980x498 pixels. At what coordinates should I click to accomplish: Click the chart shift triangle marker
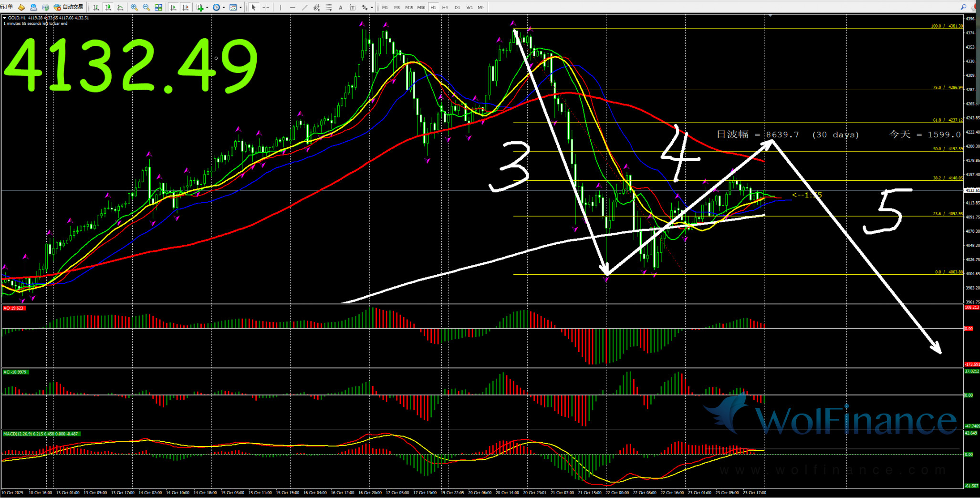pos(770,16)
